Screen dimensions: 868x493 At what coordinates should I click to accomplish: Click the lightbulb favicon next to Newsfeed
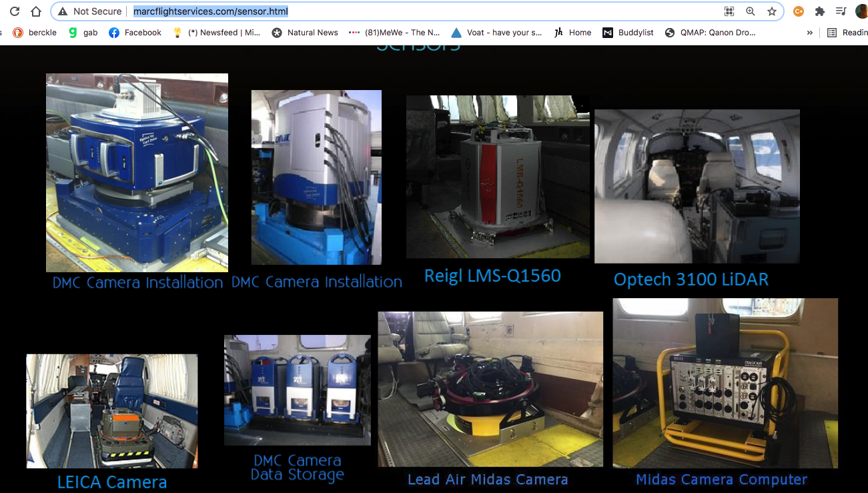[177, 33]
